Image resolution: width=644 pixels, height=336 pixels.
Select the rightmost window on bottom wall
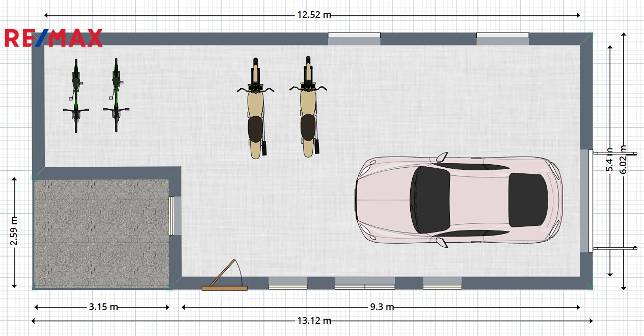[x=442, y=283]
